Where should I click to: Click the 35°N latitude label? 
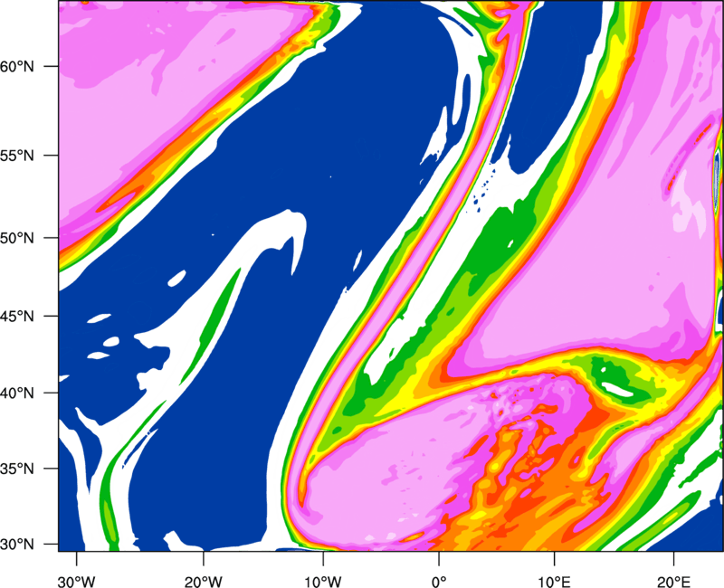tap(17, 469)
